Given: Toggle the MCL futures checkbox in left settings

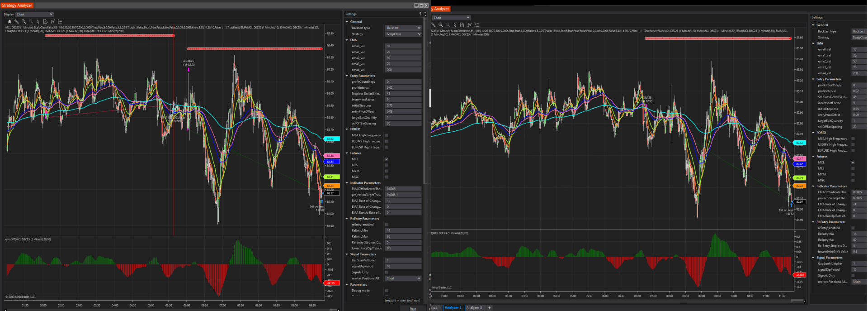Looking at the screenshot, I should click(x=387, y=159).
